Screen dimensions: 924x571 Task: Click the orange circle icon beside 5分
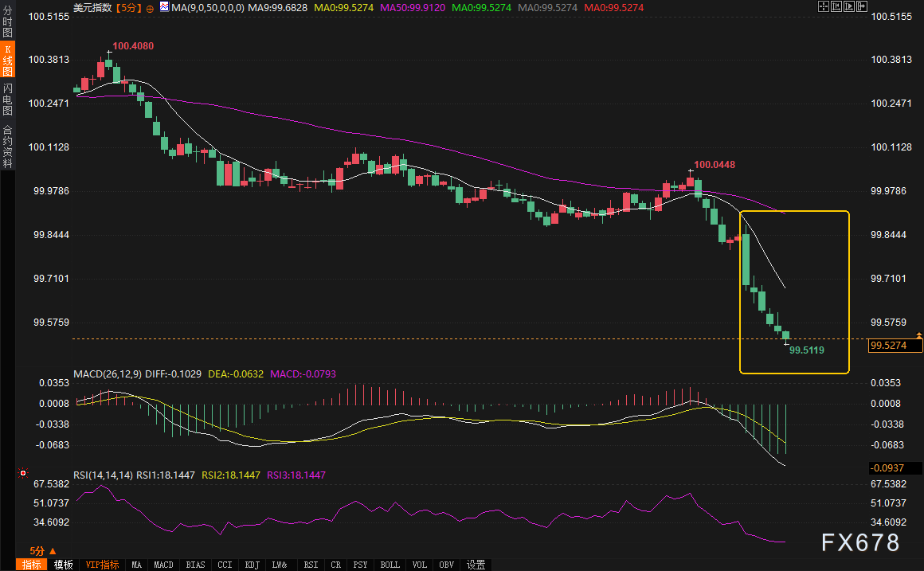coord(151,6)
